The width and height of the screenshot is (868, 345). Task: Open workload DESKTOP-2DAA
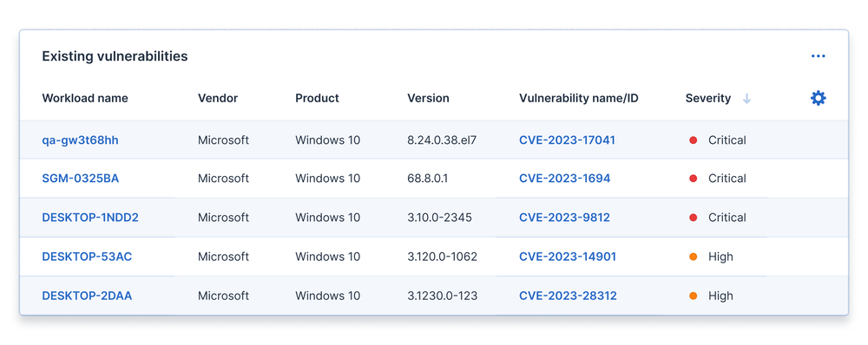(x=87, y=296)
